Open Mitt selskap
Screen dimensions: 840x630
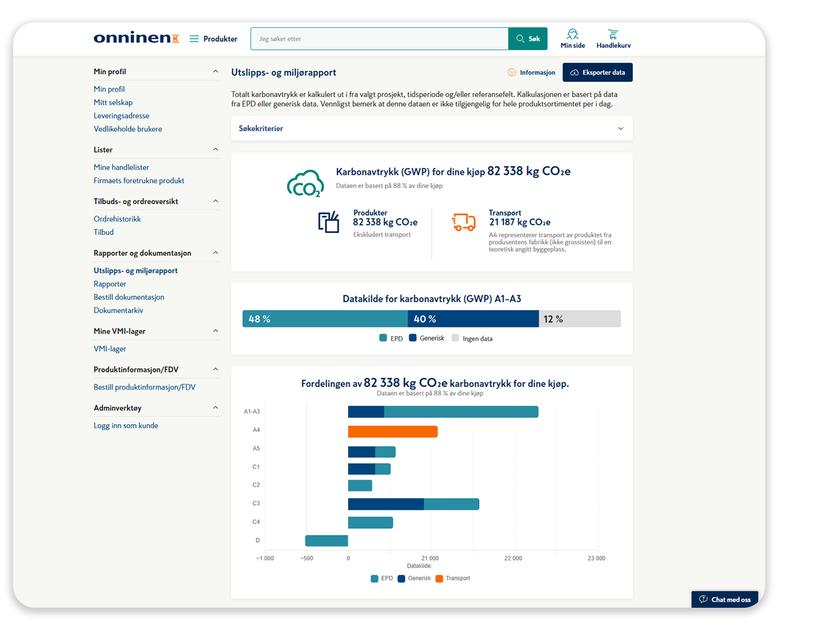pyautogui.click(x=113, y=102)
